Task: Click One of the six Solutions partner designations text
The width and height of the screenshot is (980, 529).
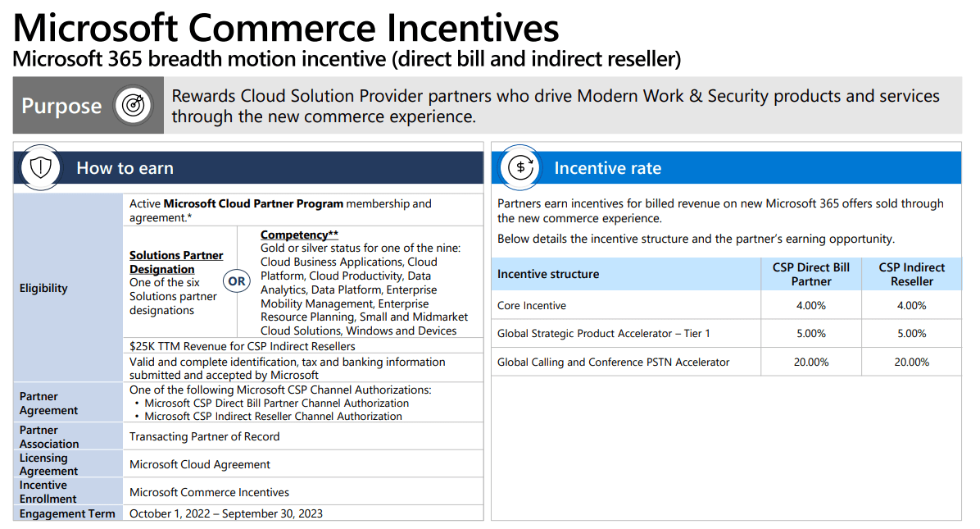Action: tap(173, 296)
